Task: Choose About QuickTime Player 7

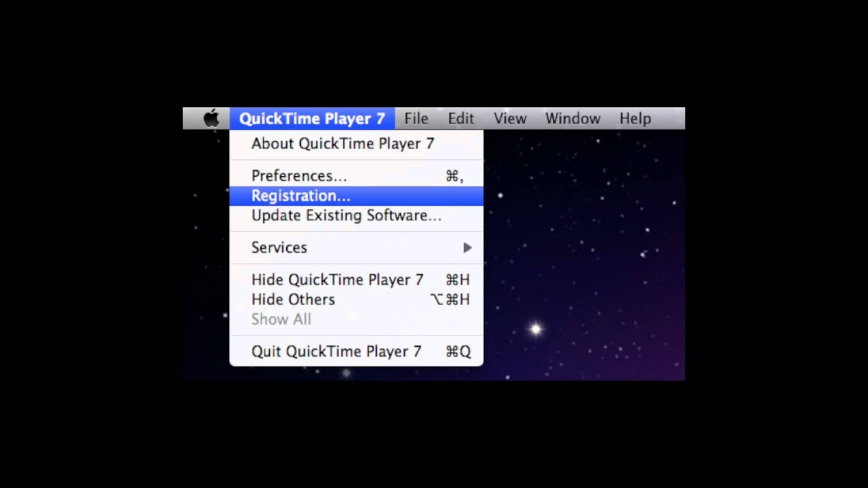Action: pyautogui.click(x=357, y=144)
